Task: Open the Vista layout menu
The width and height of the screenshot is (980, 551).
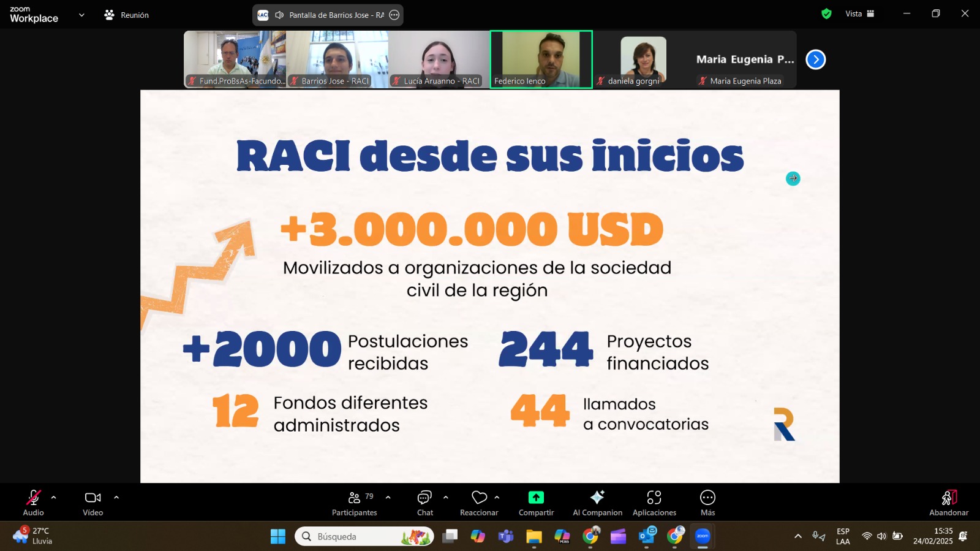Action: [x=859, y=13]
